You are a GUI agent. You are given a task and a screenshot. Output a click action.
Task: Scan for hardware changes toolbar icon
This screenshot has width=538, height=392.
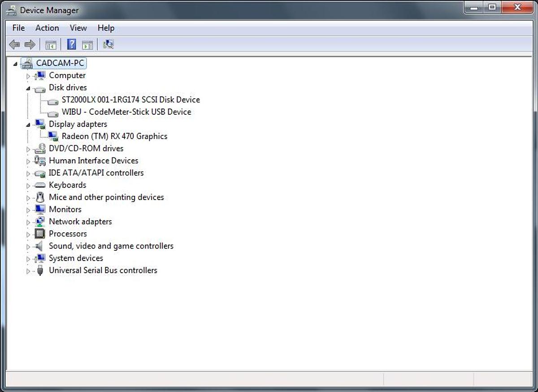coord(108,44)
